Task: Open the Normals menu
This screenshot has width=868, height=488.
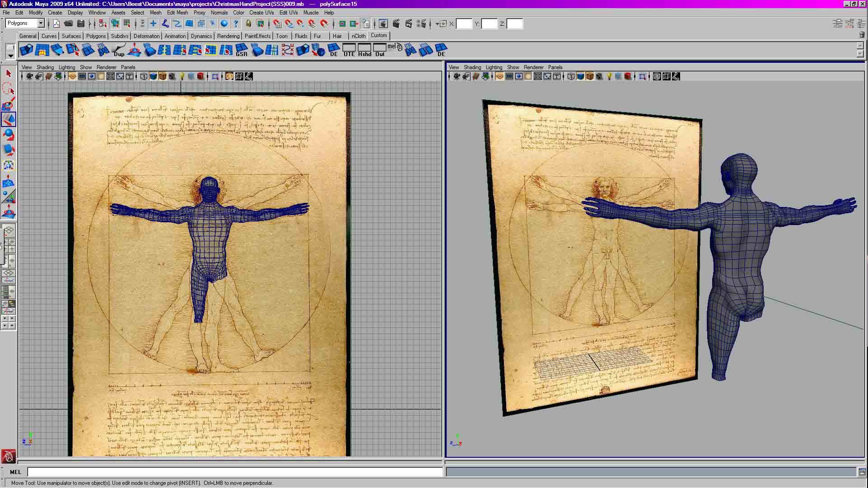Action: pyautogui.click(x=219, y=13)
